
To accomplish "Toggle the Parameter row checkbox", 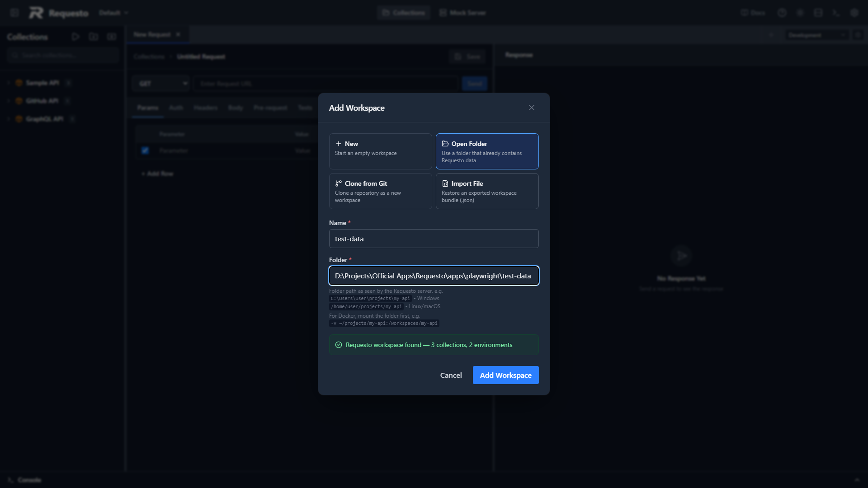I will (x=145, y=150).
